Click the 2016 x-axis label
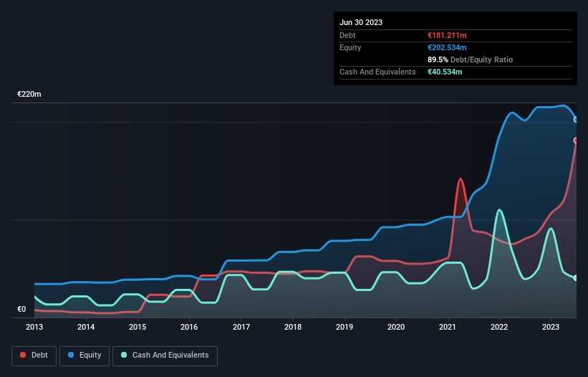 point(189,327)
